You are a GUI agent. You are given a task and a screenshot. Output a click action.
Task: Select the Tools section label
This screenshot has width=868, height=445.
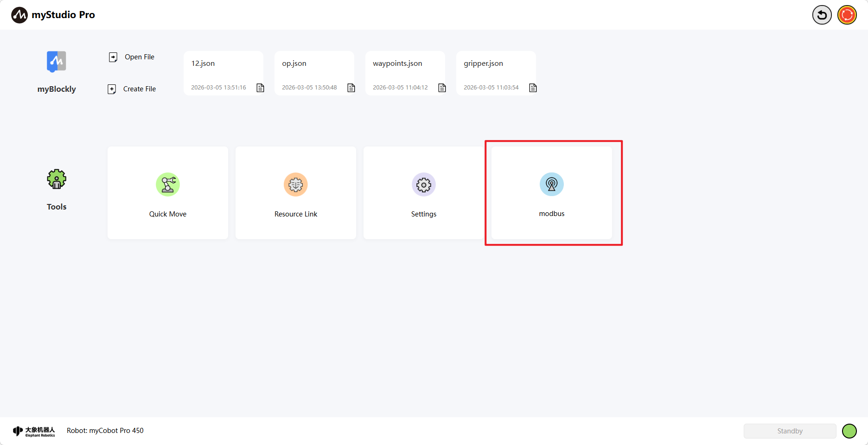57,207
